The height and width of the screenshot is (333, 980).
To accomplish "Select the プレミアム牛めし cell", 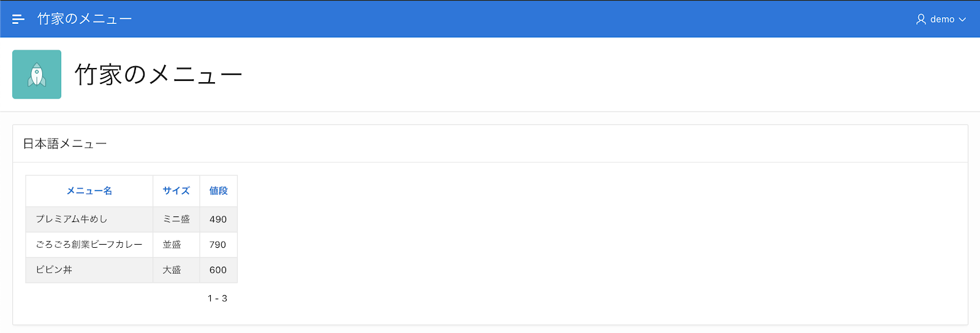I will (x=89, y=219).
